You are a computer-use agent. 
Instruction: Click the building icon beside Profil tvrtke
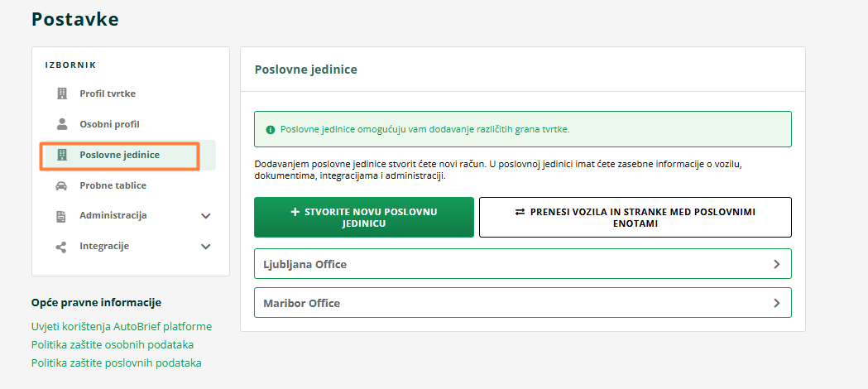(x=61, y=94)
